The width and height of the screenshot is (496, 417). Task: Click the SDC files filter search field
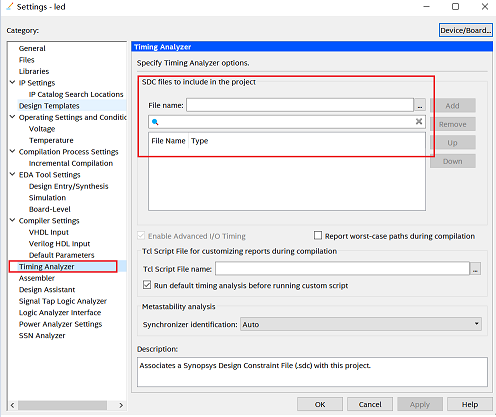[287, 122]
